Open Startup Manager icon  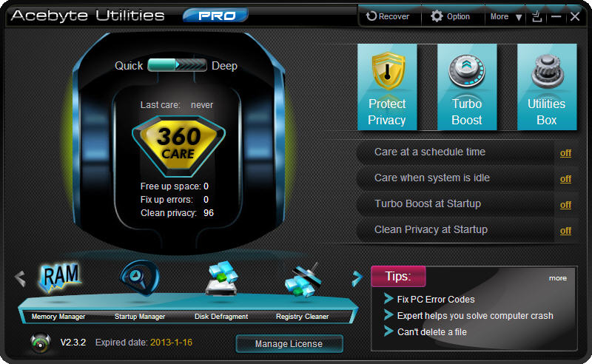140,278
